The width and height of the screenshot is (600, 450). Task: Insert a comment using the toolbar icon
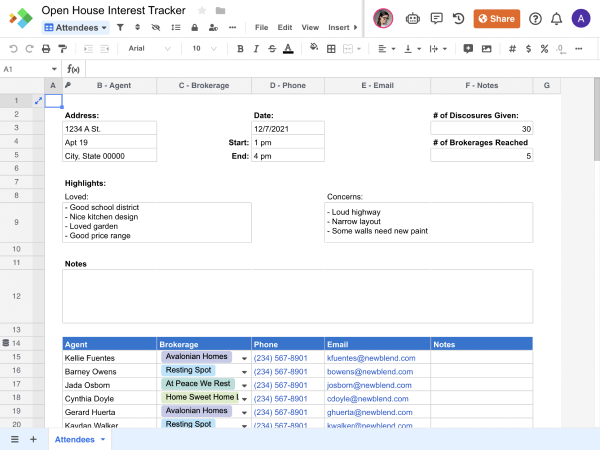pyautogui.click(x=468, y=49)
